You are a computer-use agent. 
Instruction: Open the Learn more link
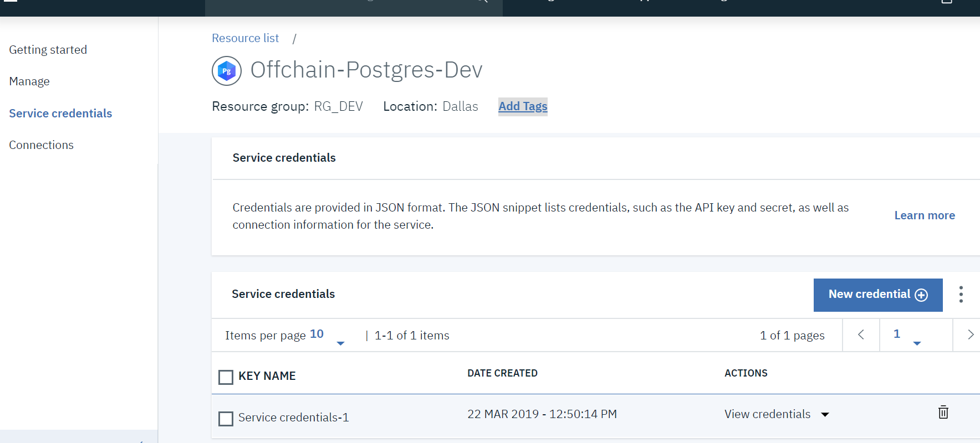click(925, 215)
